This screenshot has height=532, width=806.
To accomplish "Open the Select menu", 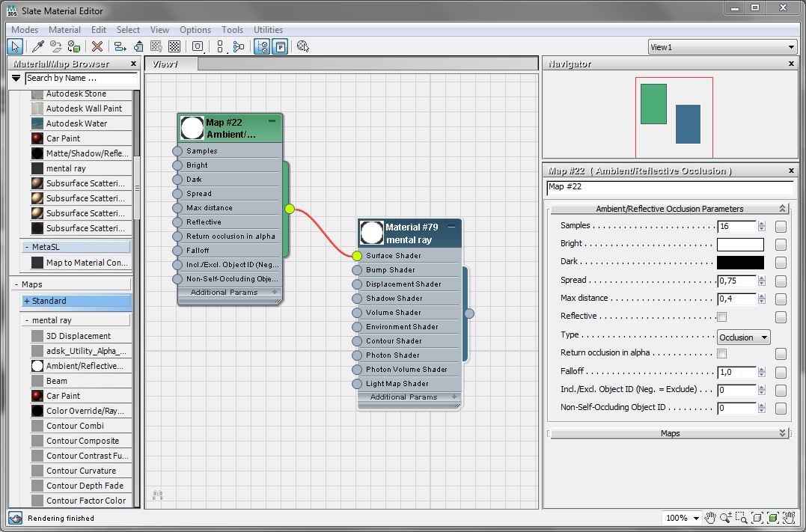I will pos(128,30).
